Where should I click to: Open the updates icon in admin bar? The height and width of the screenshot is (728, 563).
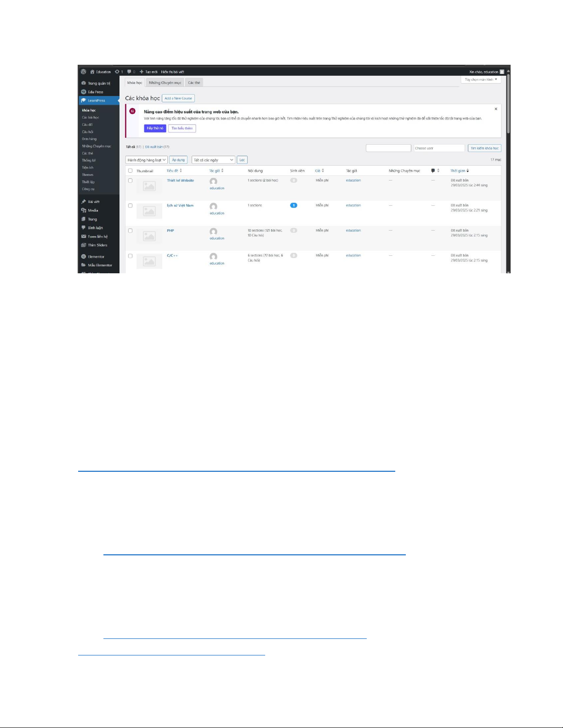pyautogui.click(x=117, y=72)
